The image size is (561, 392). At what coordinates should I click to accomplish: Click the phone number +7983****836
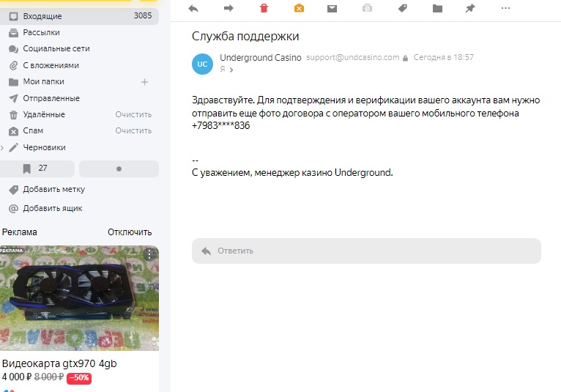220,125
